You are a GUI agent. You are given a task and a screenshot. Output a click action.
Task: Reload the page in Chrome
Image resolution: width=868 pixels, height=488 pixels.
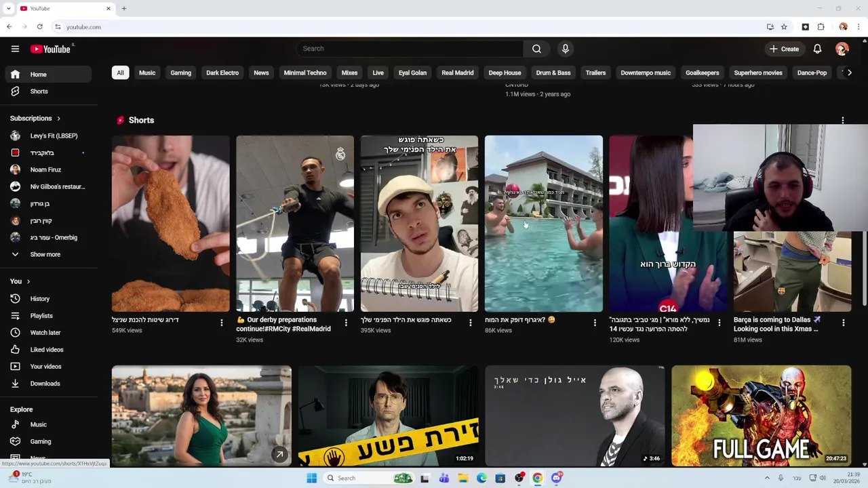[x=40, y=27]
